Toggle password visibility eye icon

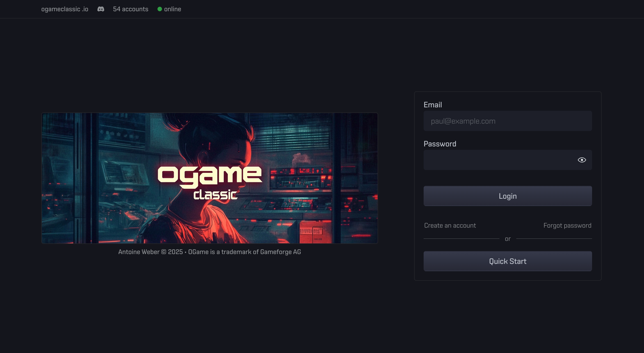582,160
